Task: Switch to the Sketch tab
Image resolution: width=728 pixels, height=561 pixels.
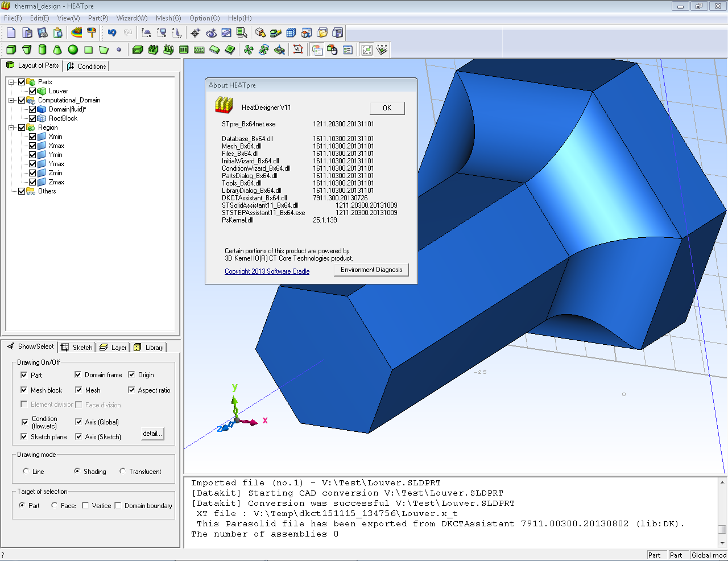Action: [x=77, y=347]
